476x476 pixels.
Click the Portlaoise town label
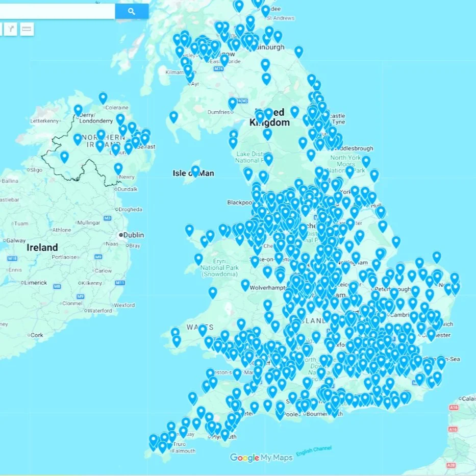64,257
